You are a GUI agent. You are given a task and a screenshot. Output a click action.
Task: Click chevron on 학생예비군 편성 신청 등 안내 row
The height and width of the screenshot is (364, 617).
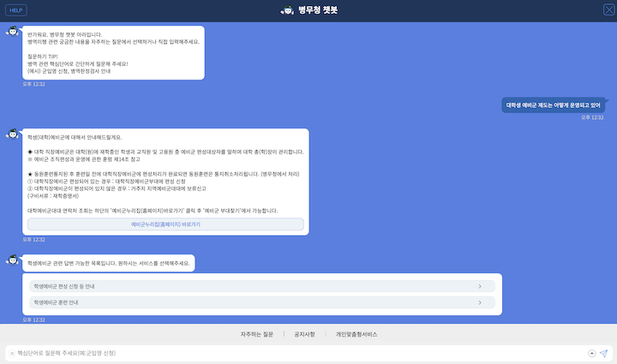pyautogui.click(x=480, y=286)
